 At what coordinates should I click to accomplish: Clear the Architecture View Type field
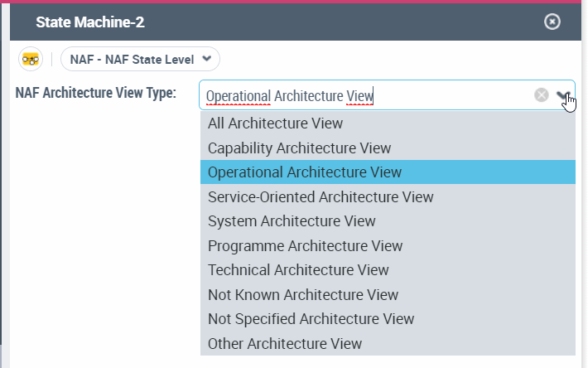tap(542, 95)
